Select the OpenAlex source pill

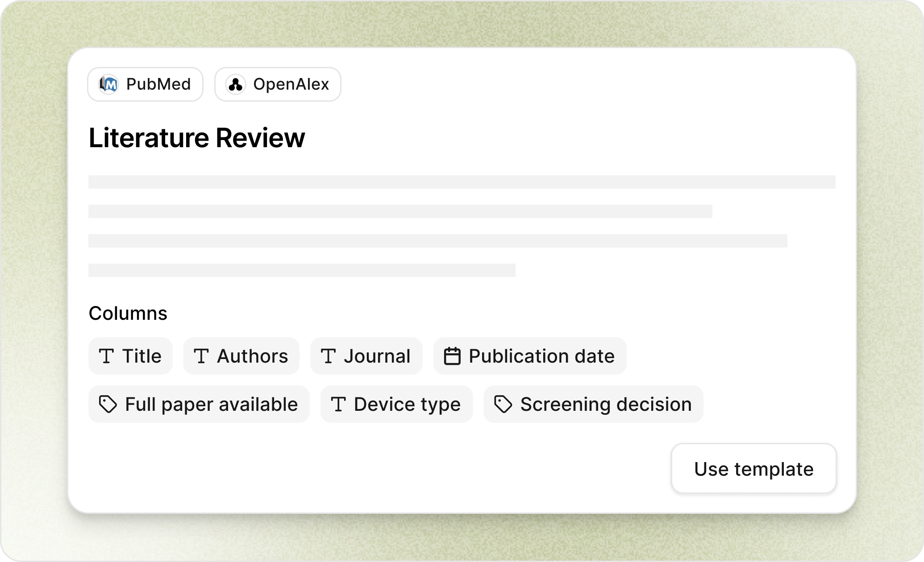[x=278, y=84]
